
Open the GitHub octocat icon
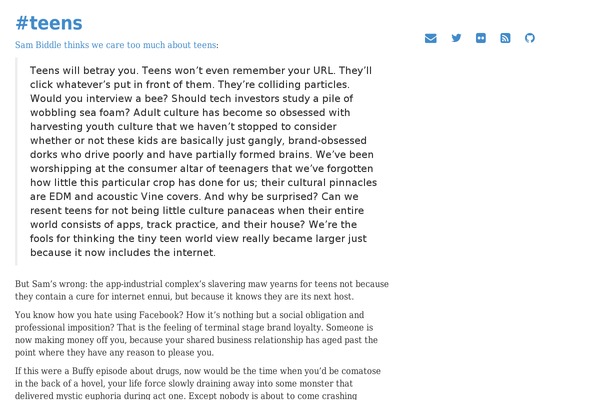point(530,38)
